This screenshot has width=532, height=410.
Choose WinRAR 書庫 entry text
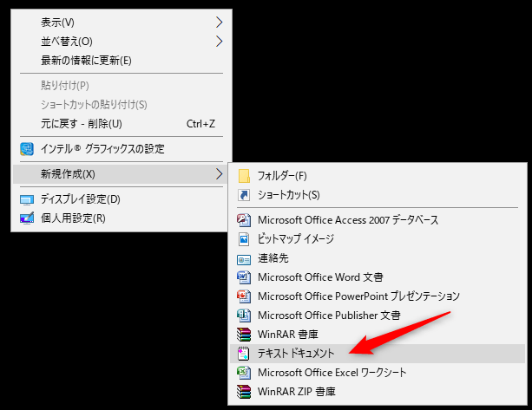click(x=288, y=335)
